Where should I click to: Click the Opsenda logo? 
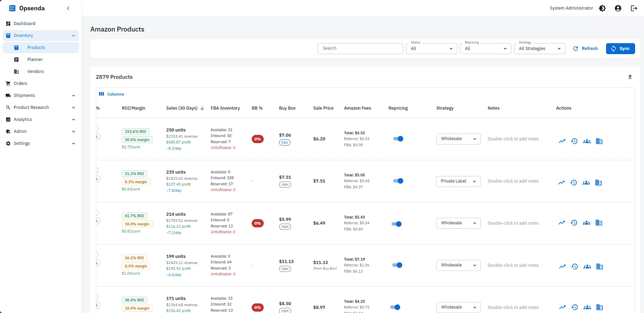point(27,8)
